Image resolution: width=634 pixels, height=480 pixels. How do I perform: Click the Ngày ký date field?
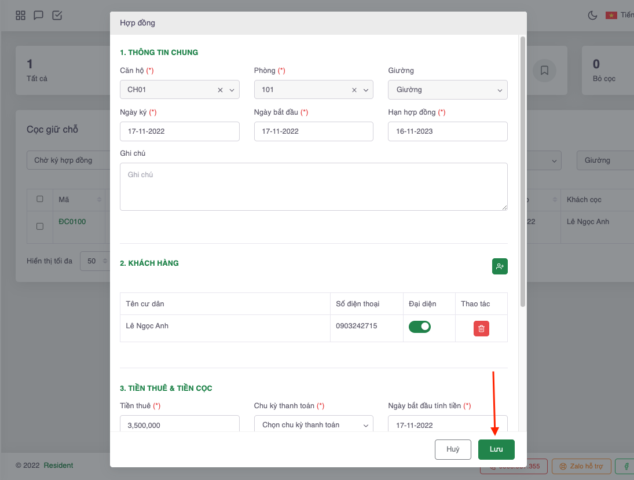[x=179, y=131]
